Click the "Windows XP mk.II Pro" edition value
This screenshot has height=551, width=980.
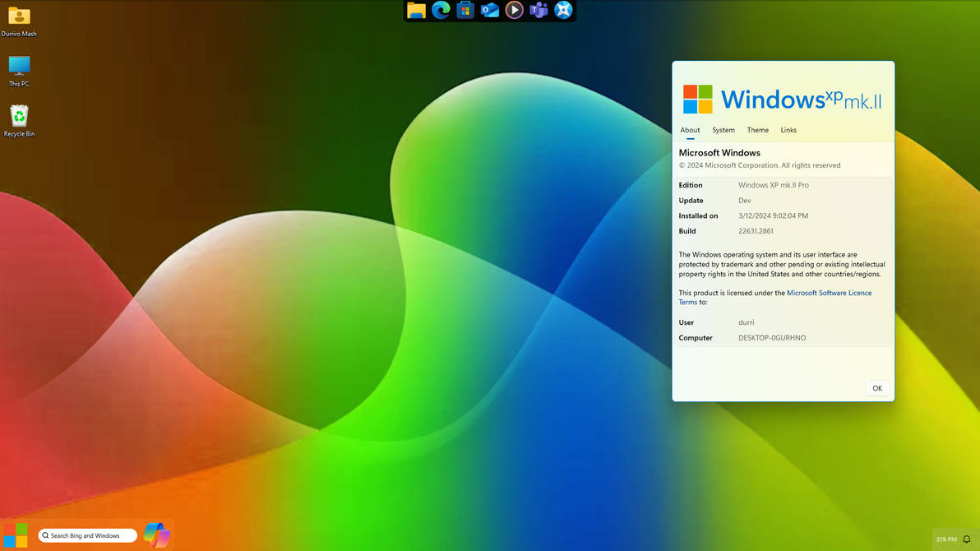click(x=773, y=185)
